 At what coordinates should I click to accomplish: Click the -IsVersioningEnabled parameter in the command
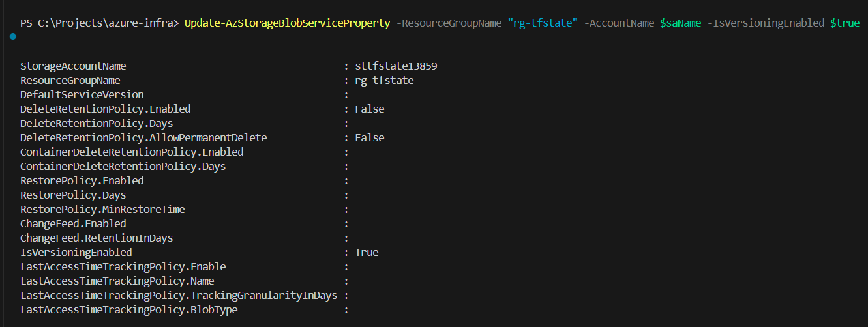point(766,23)
